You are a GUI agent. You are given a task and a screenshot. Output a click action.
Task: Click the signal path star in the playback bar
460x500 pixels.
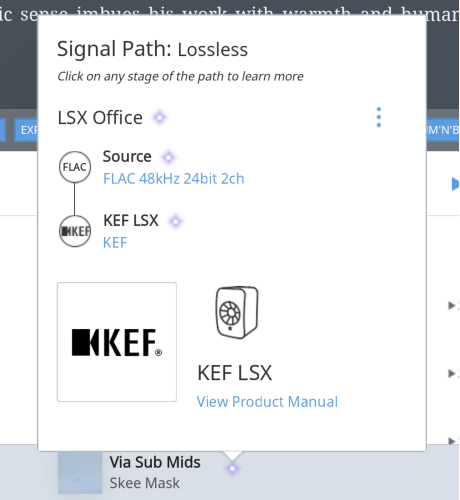232,469
